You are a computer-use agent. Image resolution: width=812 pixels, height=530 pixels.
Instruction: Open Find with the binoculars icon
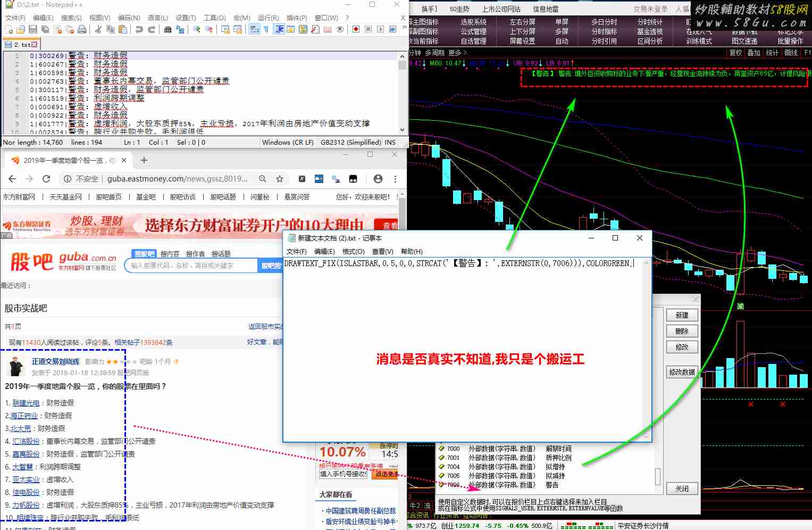168,29
